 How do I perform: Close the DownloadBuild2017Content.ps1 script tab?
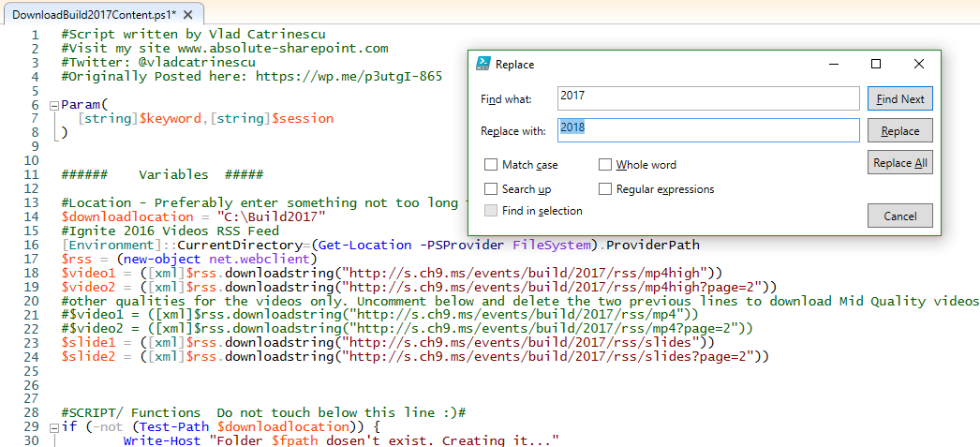tap(188, 16)
